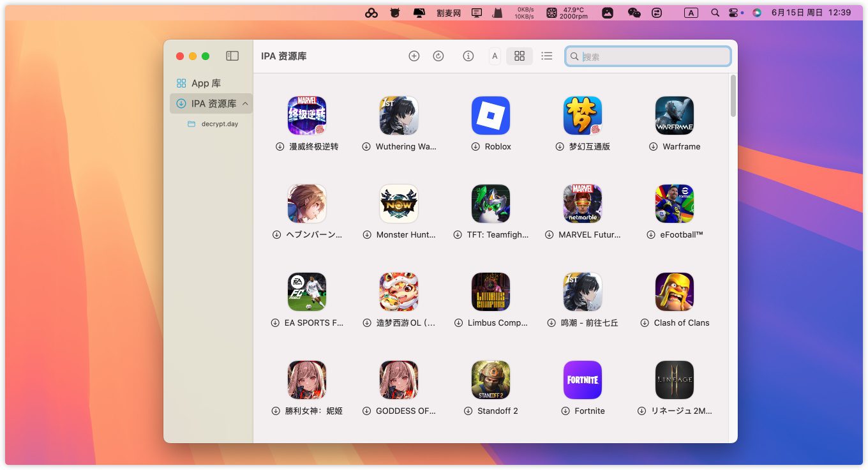Image resolution: width=868 pixels, height=470 pixels.
Task: Click download arrow beside 漫威终极逆转
Action: (280, 146)
